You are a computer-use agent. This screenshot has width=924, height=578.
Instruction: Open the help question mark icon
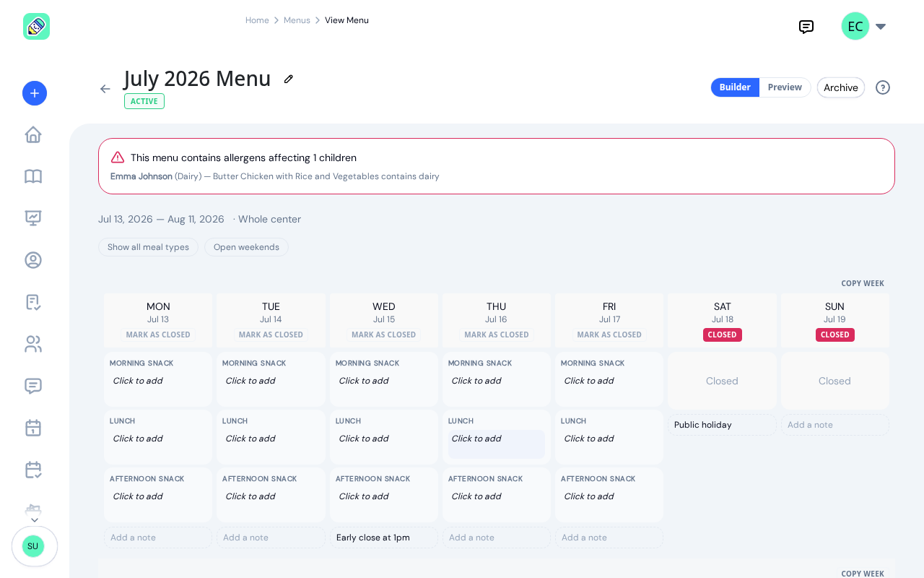pyautogui.click(x=883, y=87)
